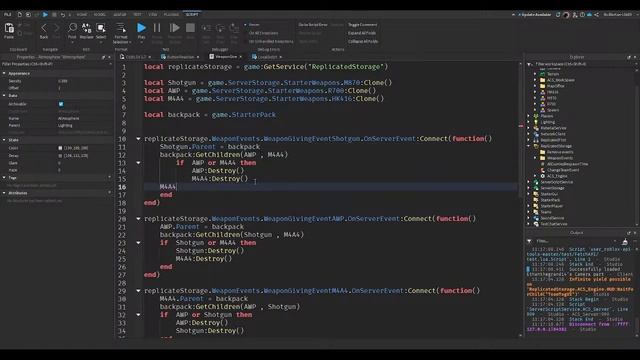Screen dimensions: 640x360
Task: Click the Output panel filter funnel icon
Action: click(529, 241)
